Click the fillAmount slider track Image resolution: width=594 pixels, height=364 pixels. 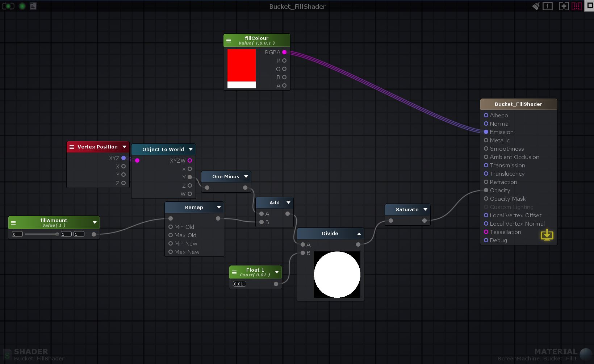pos(42,234)
